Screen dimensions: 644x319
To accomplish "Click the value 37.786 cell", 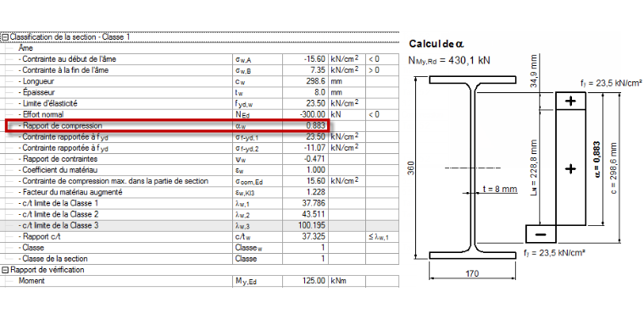I will click(305, 203).
